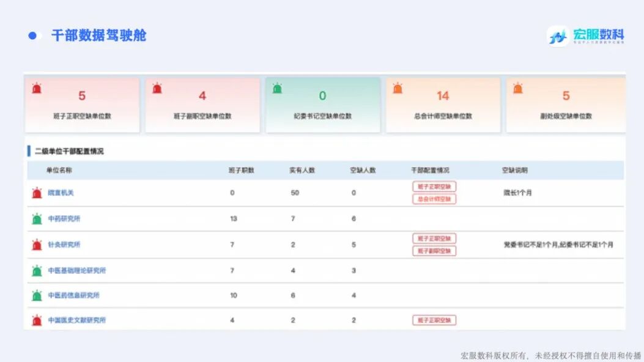Click the red alarm icon beside 针灸研究所

click(x=37, y=244)
